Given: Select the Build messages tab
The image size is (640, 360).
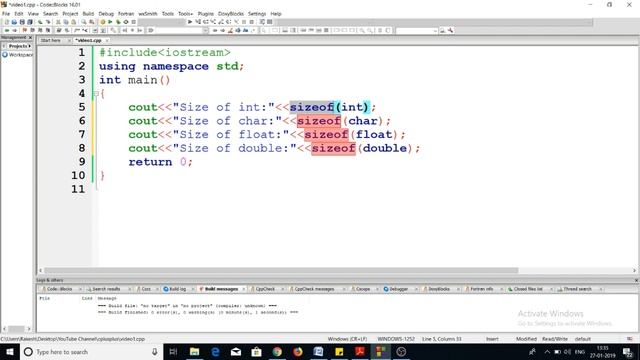Looking at the screenshot, I should 221,289.
